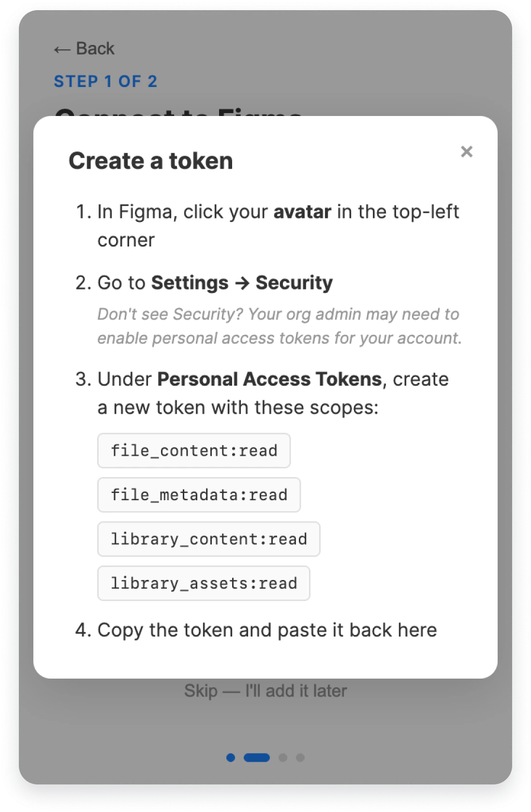This screenshot has height=812, width=531.
Task: Click the back arrow icon
Action: 61,48
